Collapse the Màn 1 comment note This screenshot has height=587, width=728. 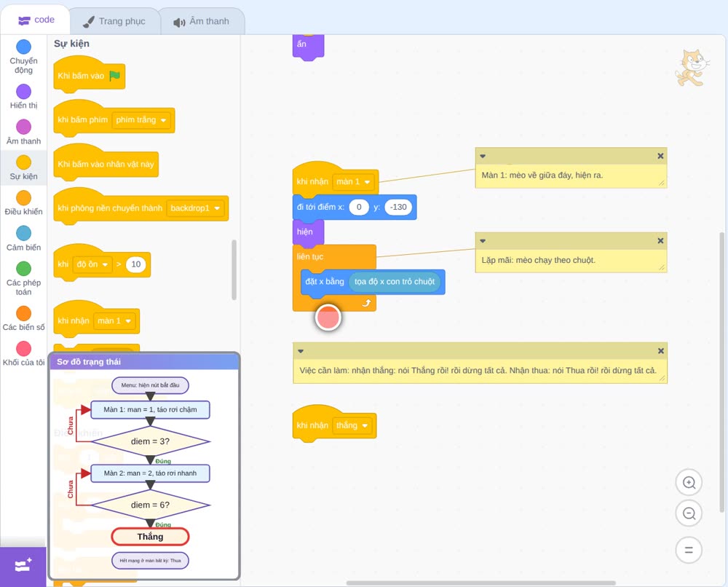pos(483,157)
